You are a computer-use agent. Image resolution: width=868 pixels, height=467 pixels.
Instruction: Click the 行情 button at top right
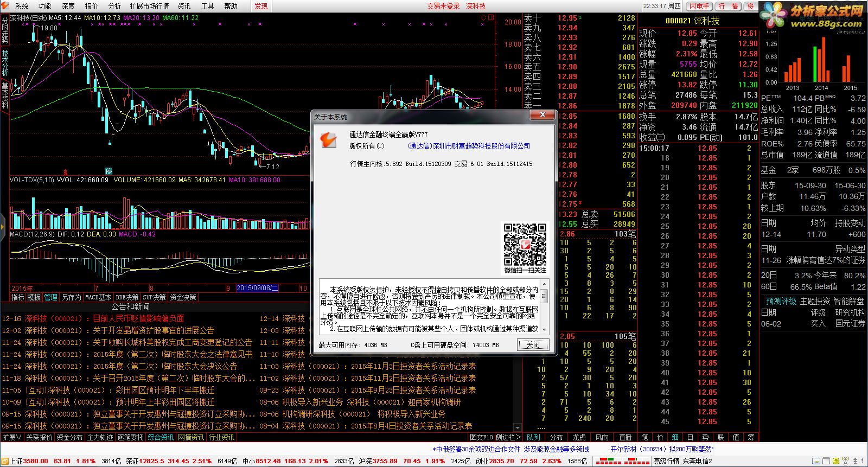point(728,6)
